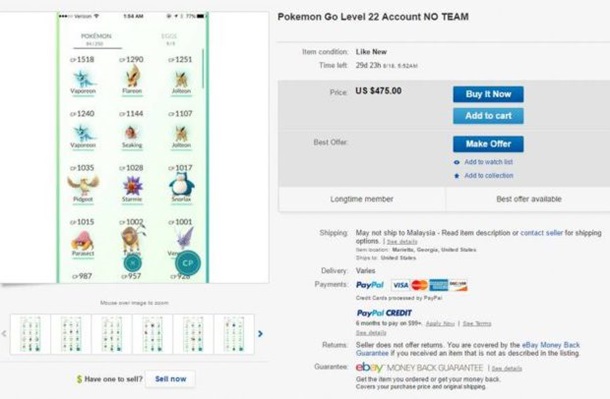Select the last visible listing thumbnail
The image size is (610, 399).
tap(234, 334)
